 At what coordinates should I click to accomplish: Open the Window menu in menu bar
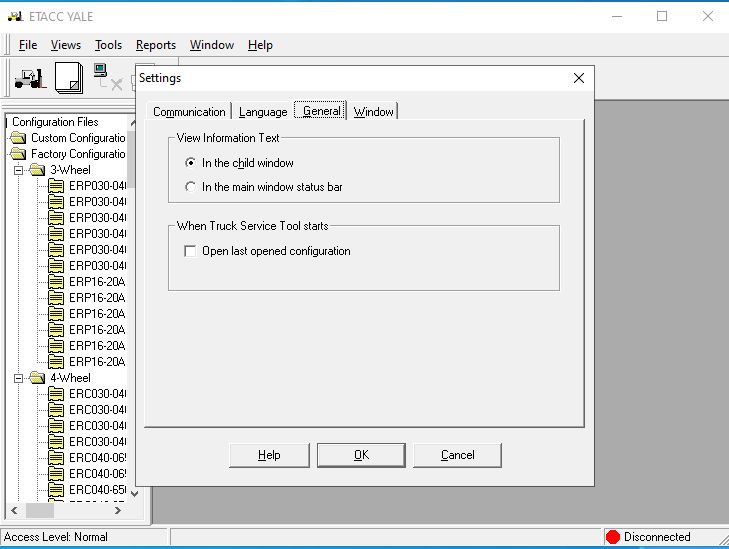tap(212, 45)
